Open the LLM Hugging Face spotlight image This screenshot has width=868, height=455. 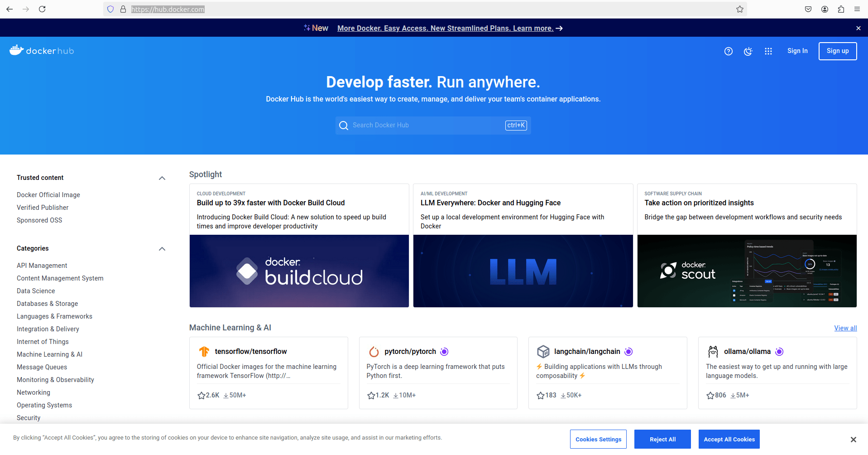click(523, 271)
